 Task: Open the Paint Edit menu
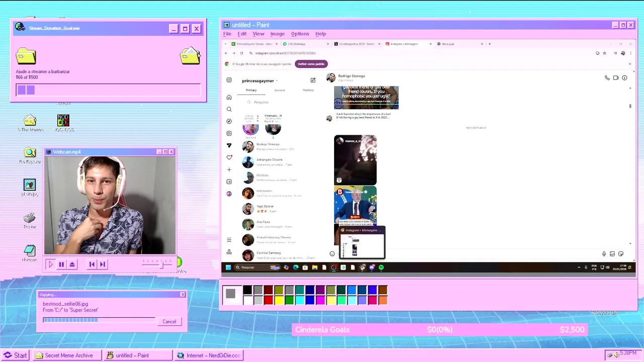[242, 34]
